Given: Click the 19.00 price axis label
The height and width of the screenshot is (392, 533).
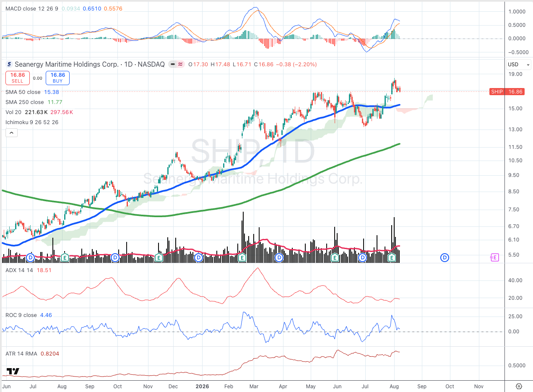Looking at the screenshot, I should 516,74.
